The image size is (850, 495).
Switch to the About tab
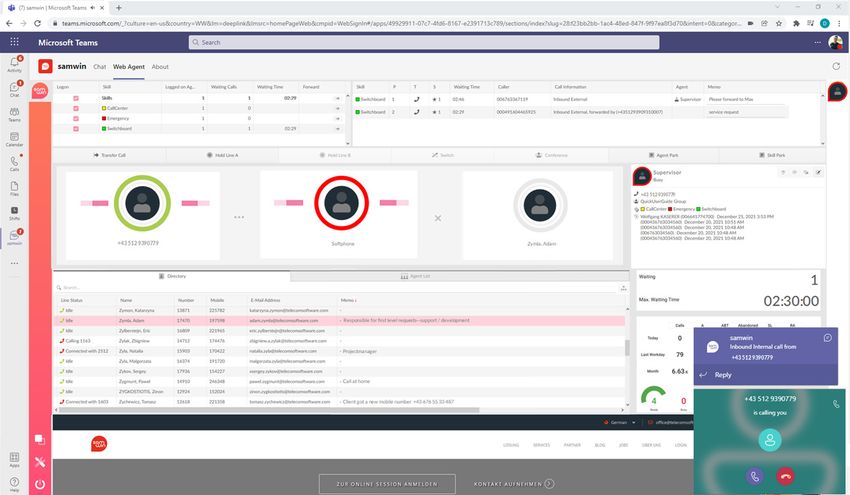(160, 67)
